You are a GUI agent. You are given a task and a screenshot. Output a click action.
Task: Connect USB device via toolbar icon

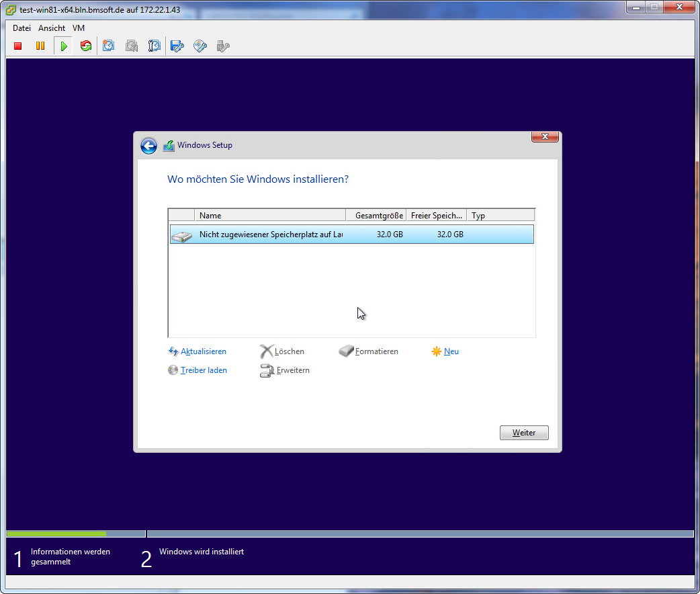[x=223, y=46]
